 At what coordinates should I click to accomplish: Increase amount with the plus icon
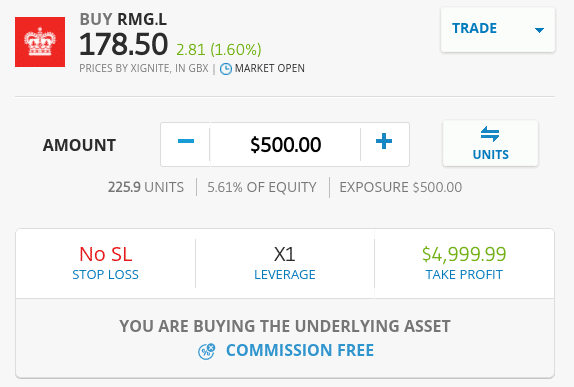click(384, 141)
